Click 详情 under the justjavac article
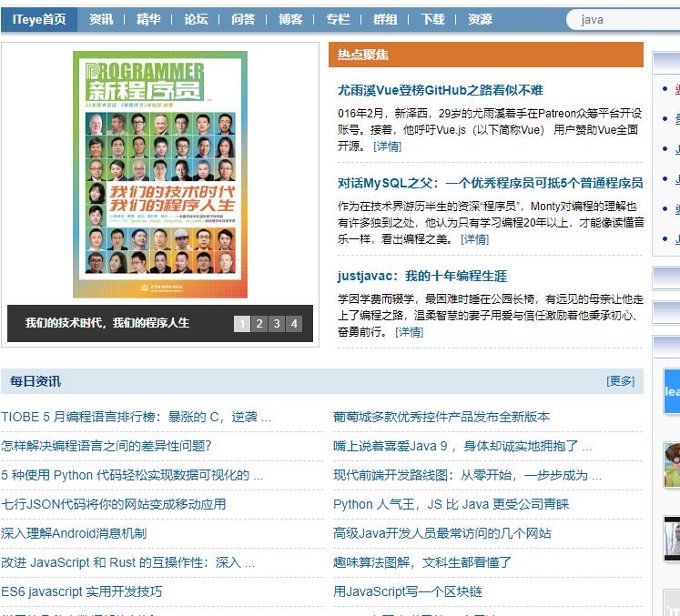Image resolution: width=680 pixels, height=616 pixels. (x=409, y=332)
